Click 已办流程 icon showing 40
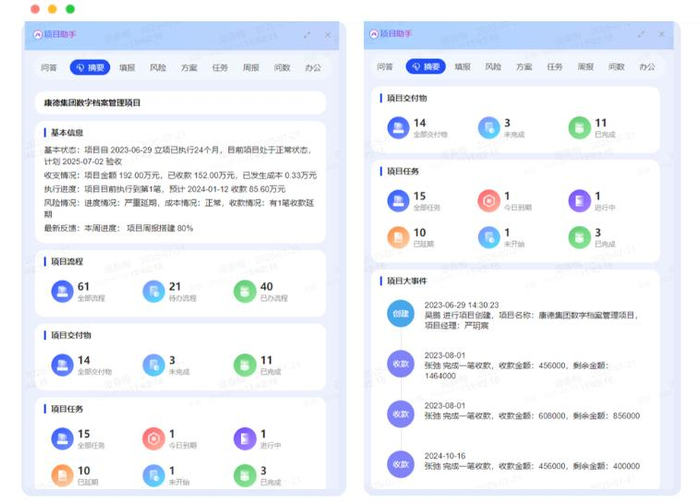This screenshot has height=503, width=700. pyautogui.click(x=245, y=291)
